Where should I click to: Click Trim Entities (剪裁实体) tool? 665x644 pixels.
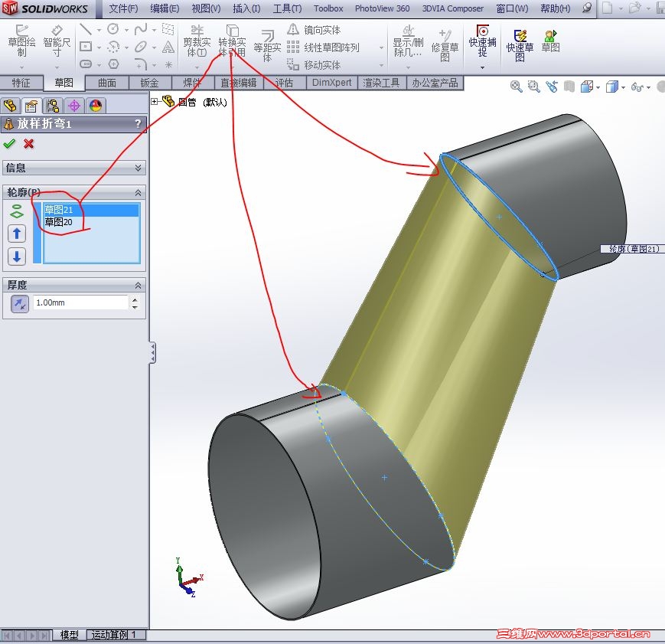[197, 41]
